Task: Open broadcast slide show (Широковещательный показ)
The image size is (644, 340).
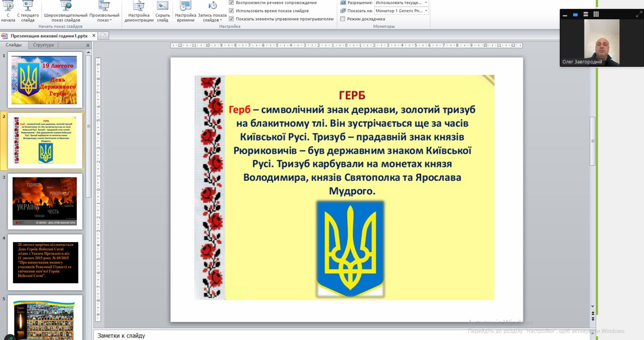Action: pyautogui.click(x=66, y=12)
